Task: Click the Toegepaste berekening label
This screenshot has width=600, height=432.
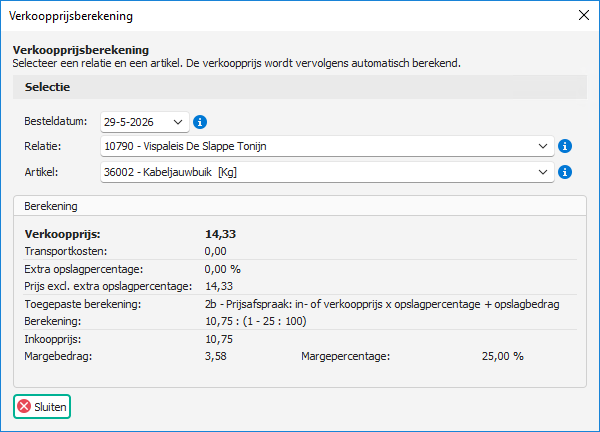Action: point(83,304)
